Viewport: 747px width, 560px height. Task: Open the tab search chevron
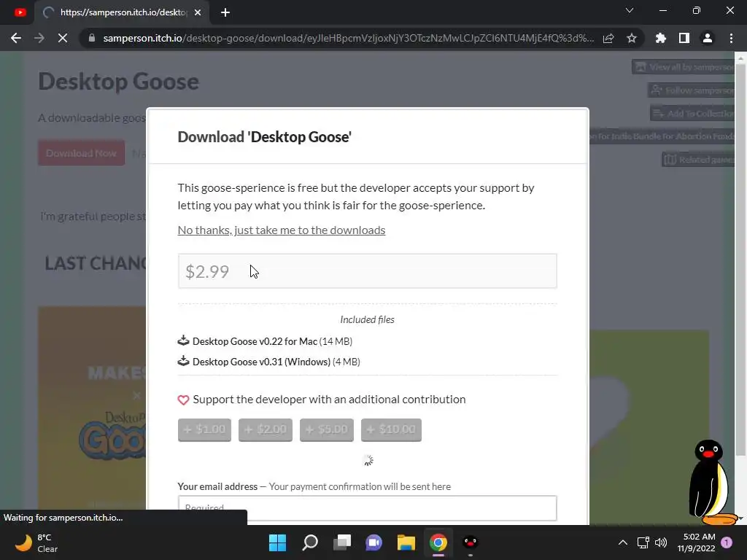point(630,10)
